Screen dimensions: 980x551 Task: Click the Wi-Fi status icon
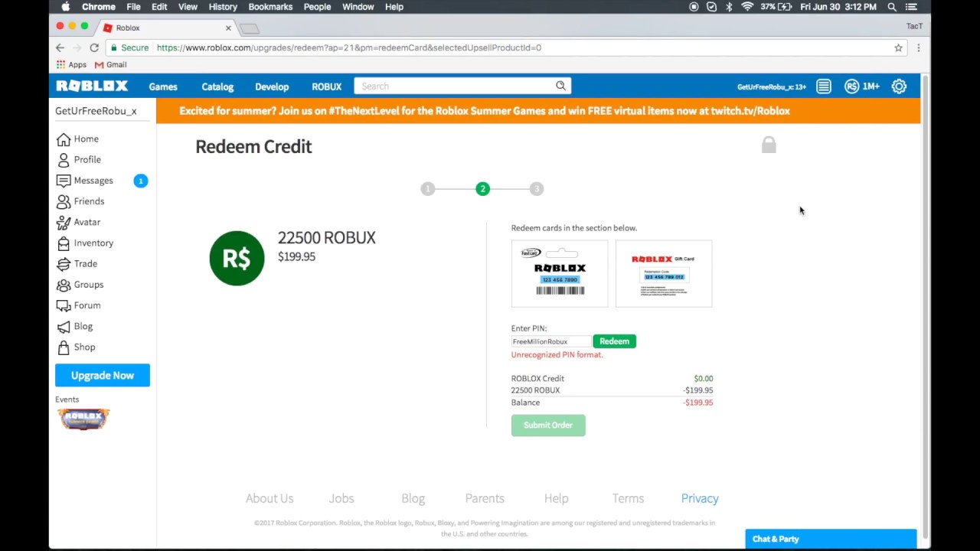[747, 7]
